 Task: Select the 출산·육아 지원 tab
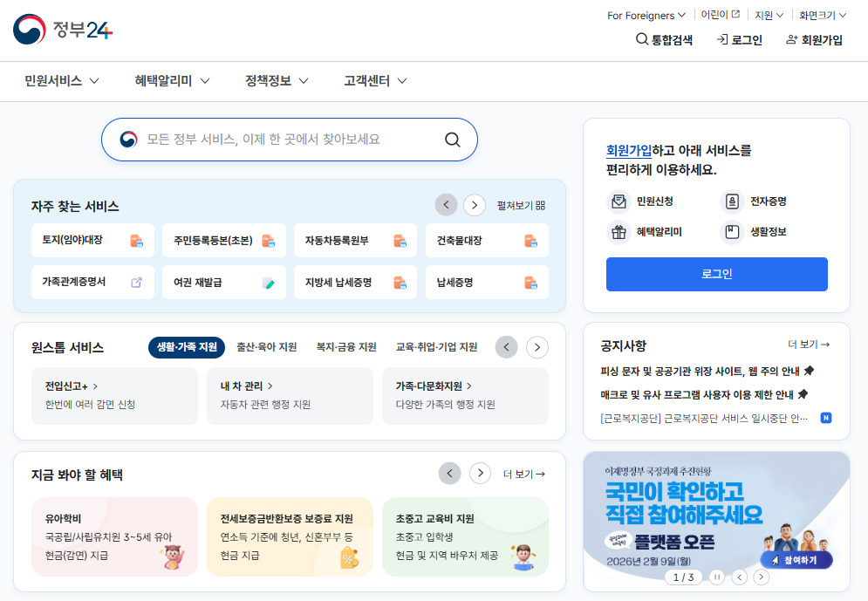(267, 347)
